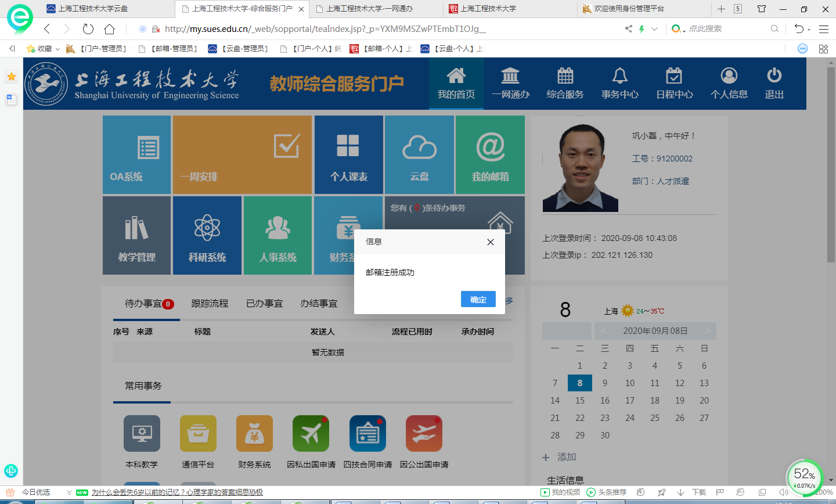Click browser home button
This screenshot has width=836, height=504.
[x=109, y=28]
